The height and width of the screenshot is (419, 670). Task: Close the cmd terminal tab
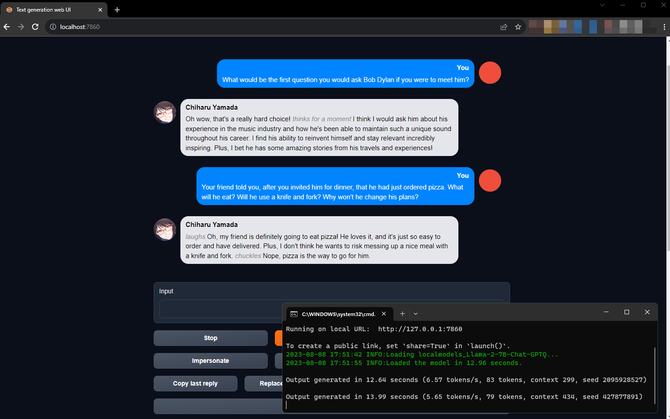(384, 314)
